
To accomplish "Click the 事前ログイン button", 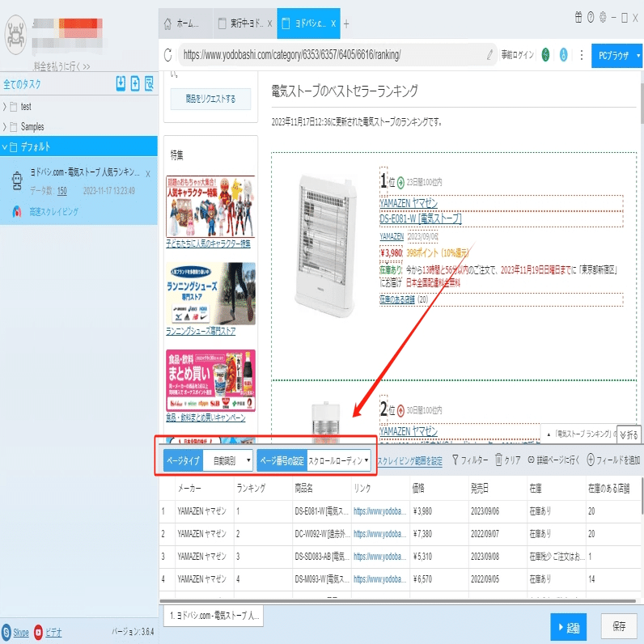I will pos(518,55).
